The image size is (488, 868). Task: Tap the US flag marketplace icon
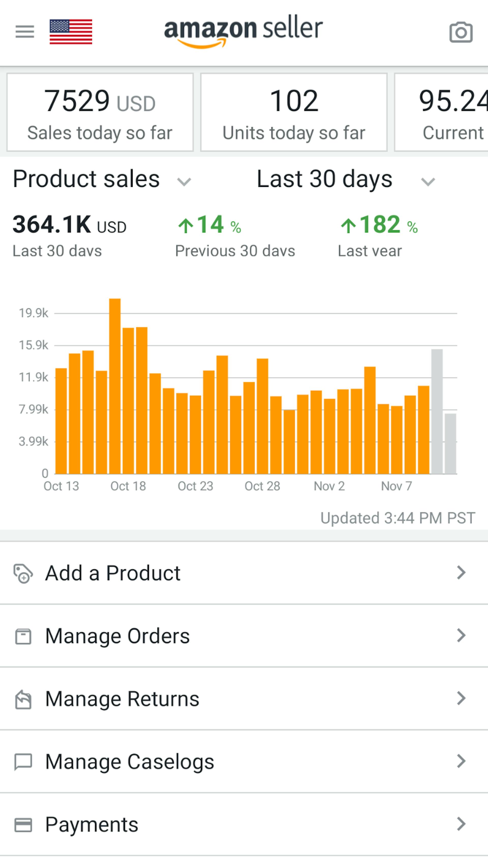[71, 32]
